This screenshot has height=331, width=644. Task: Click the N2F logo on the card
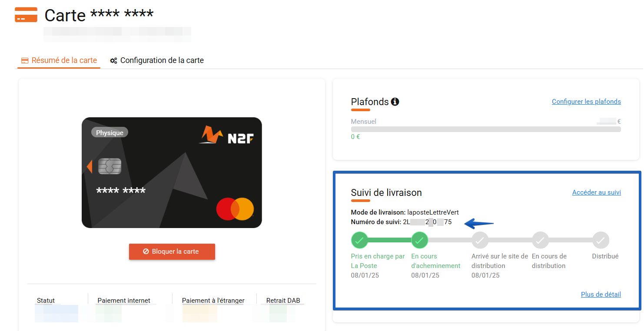[226, 135]
